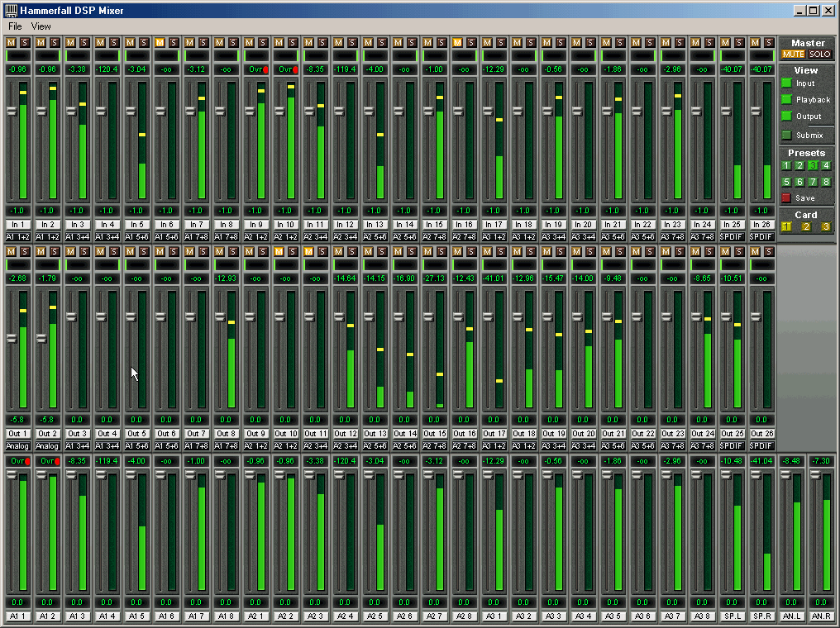The height and width of the screenshot is (628, 840).
Task: Open routing selector A1 3+4 under Out 3
Action: [77, 446]
